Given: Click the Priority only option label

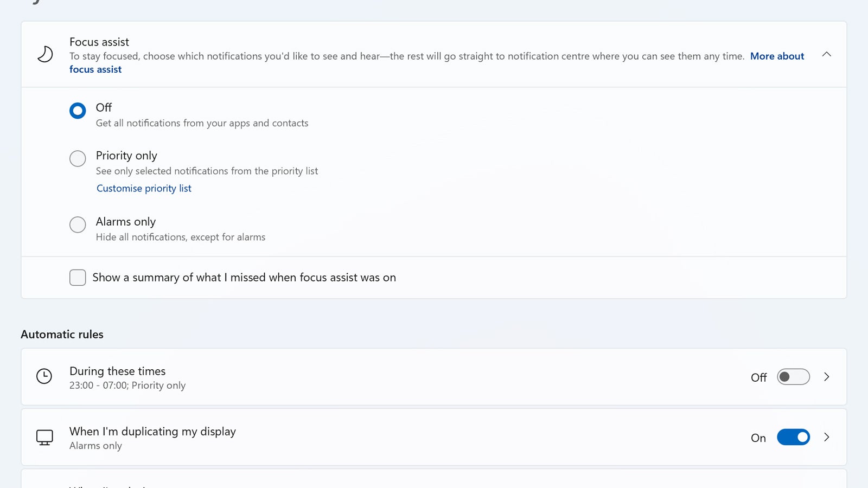Looking at the screenshot, I should (126, 156).
